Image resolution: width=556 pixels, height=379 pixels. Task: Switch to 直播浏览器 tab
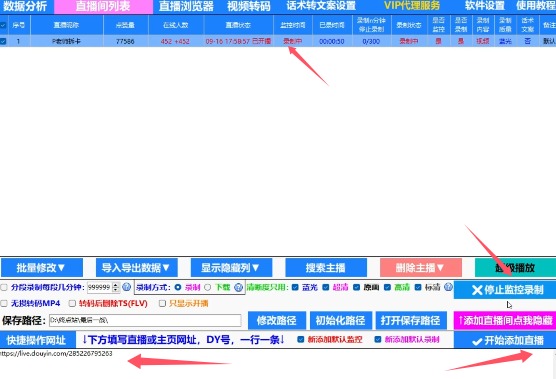(x=186, y=6)
